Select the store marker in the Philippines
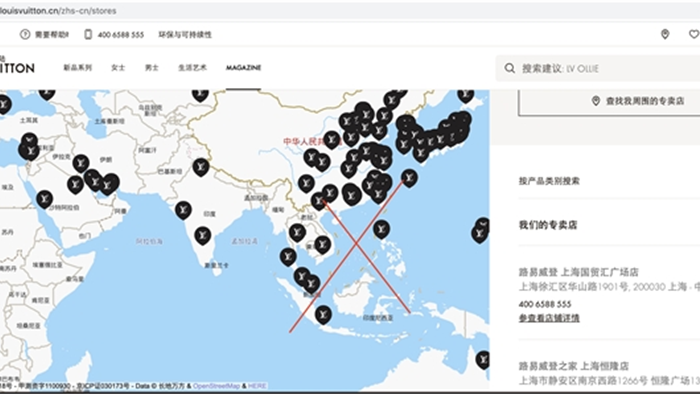700x394 pixels. click(381, 229)
